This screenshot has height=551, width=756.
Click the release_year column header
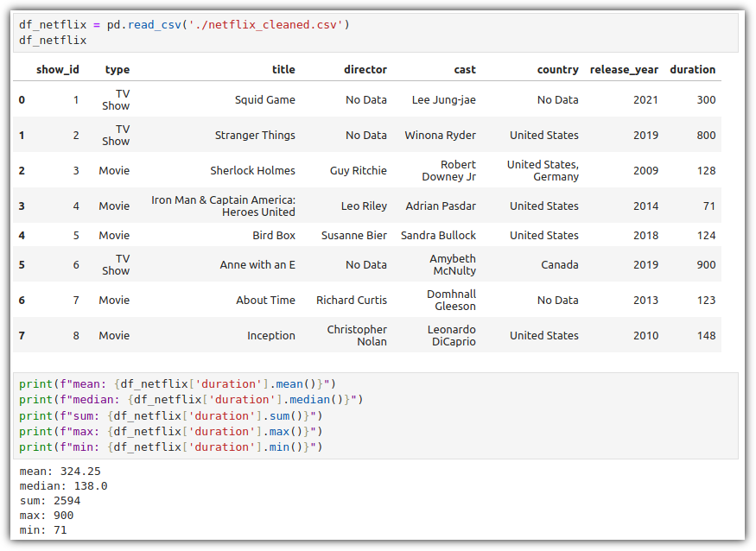624,69
